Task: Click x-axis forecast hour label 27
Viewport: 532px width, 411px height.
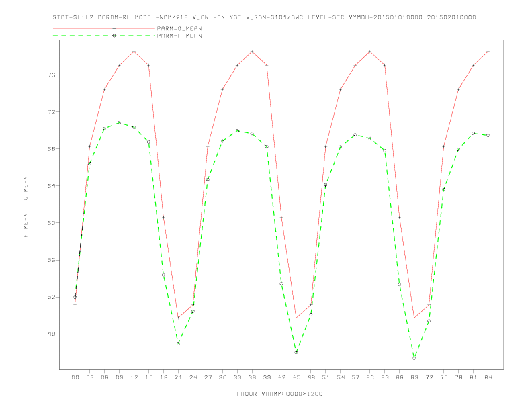Action: (x=208, y=377)
